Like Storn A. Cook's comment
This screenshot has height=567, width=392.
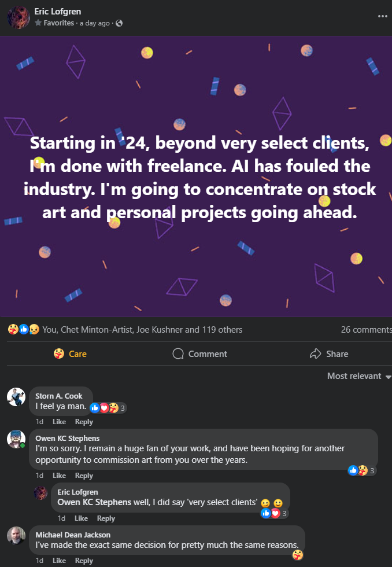click(x=59, y=422)
